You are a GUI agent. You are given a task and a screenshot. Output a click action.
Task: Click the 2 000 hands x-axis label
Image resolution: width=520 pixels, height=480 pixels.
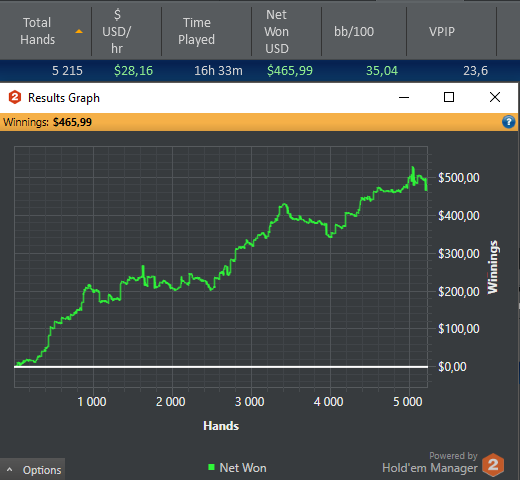(171, 402)
